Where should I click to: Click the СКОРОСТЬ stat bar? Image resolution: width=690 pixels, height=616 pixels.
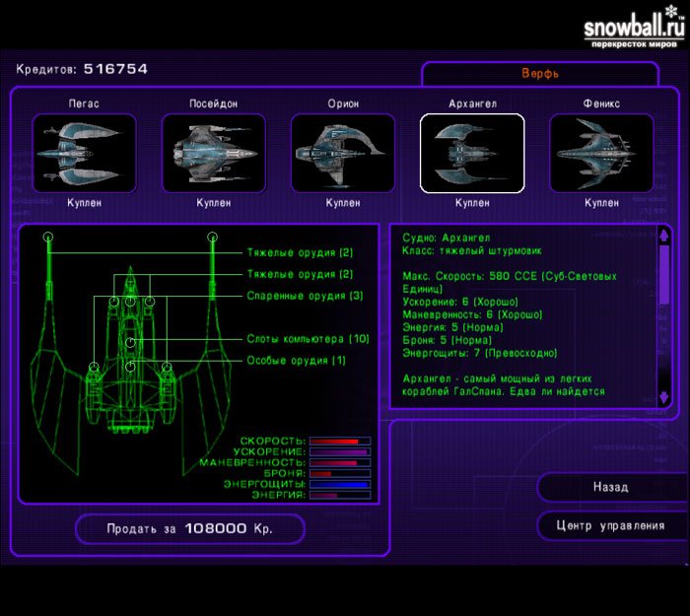339,442
